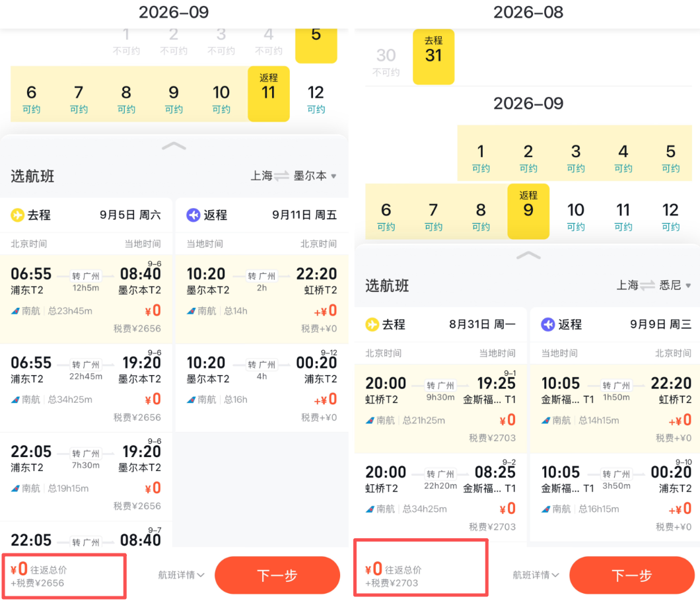The width and height of the screenshot is (700, 601).
Task: Choose 22:05 outbound flight arriving 9-7 08:40
Action: [86, 534]
